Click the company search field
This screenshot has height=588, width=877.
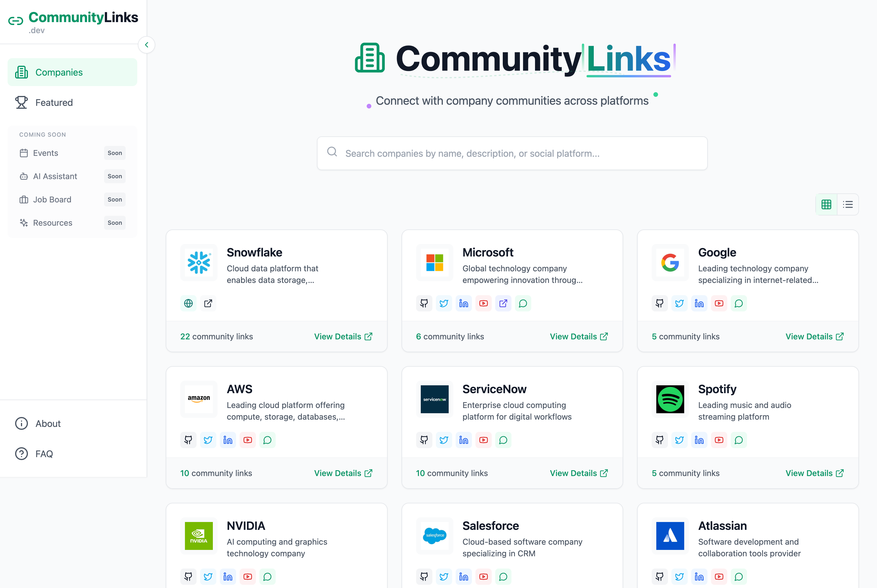point(512,153)
